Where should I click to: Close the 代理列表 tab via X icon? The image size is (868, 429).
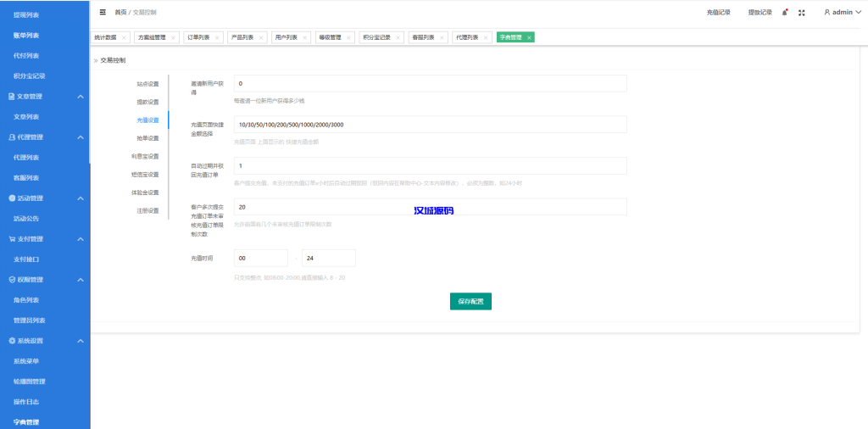(487, 38)
